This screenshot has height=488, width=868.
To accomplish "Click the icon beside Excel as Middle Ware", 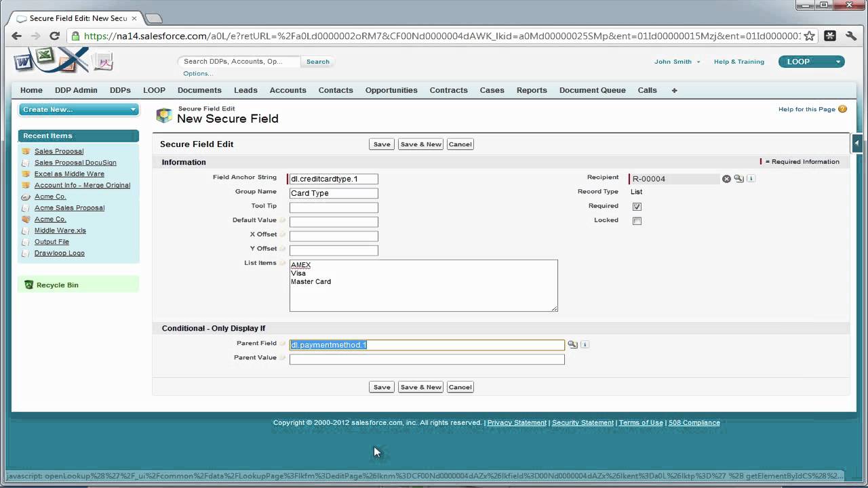I will [x=26, y=174].
